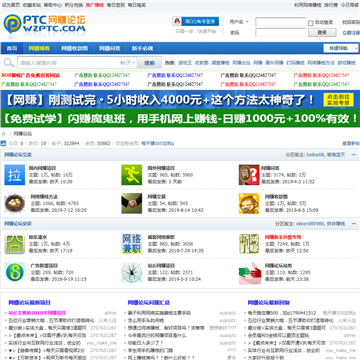
Task: Click the red 推广赚钱 top bar link
Action: [x=95, y=5]
